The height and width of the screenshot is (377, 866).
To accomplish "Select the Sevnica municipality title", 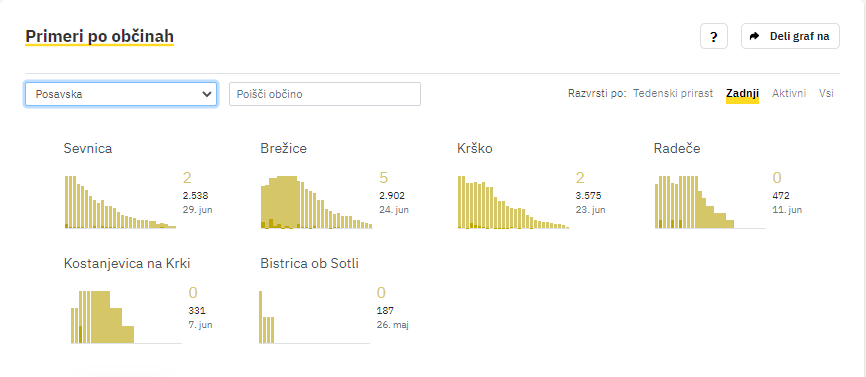I will click(x=88, y=148).
